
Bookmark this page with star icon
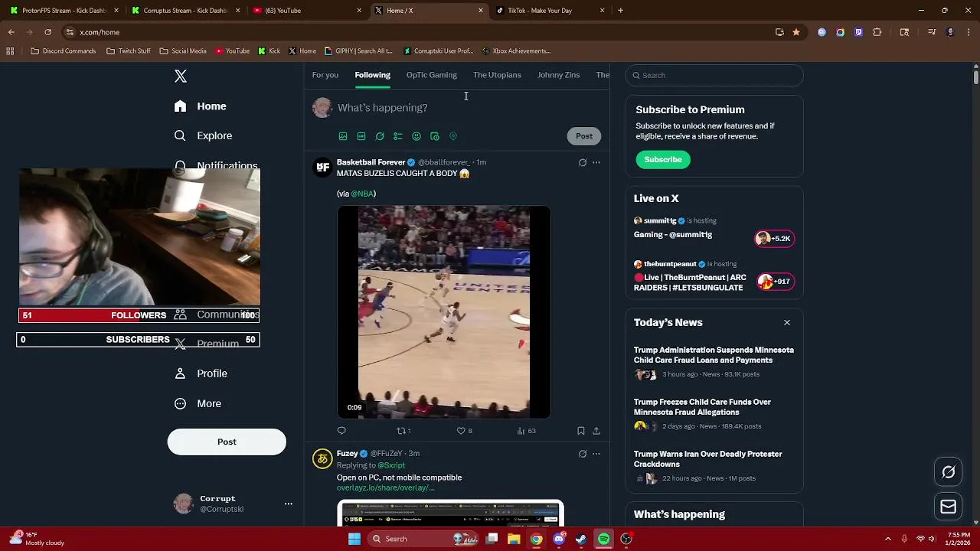coord(796,32)
